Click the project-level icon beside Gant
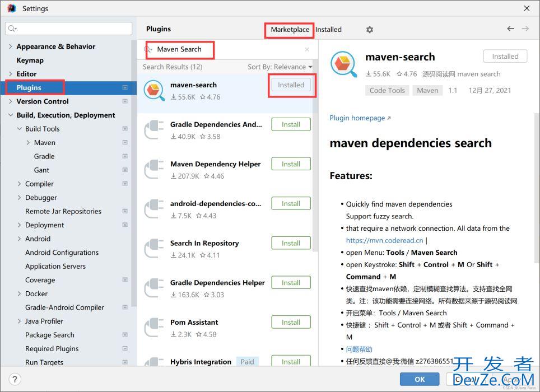Viewport: 540px width, 392px height. click(x=125, y=170)
